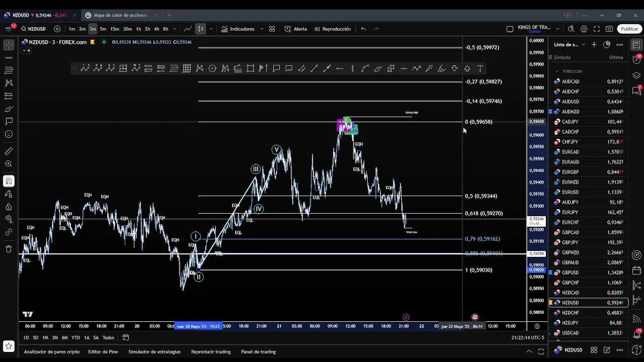Open the Editor de Pine tab
Viewport: 644px width, 362px height.
[x=103, y=352]
